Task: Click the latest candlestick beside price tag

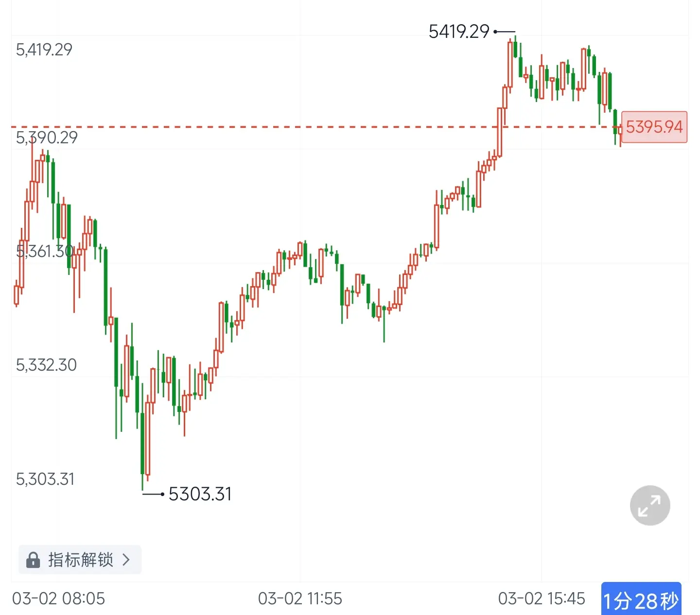Action: click(620, 130)
